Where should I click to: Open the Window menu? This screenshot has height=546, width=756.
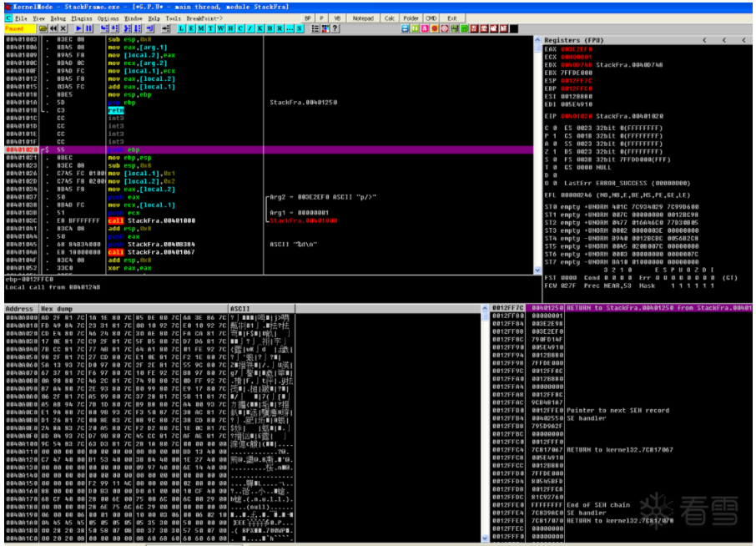click(x=133, y=18)
